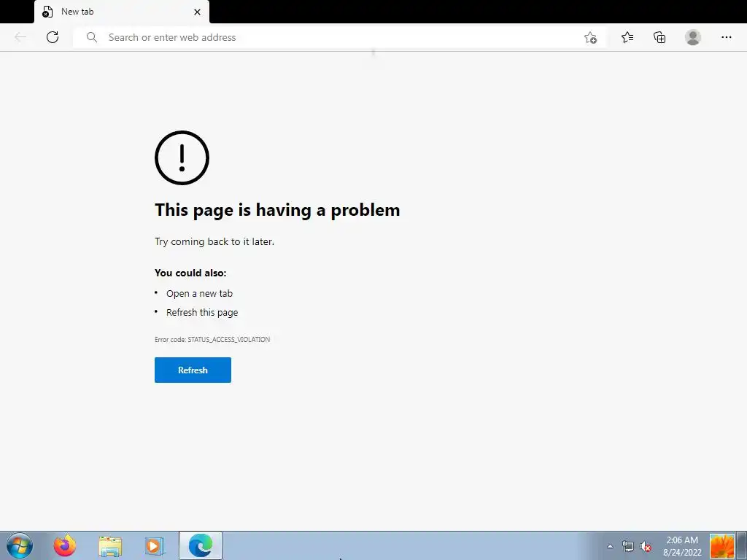Image resolution: width=747 pixels, height=560 pixels.
Task: Open the profile avatar icon
Action: click(693, 37)
